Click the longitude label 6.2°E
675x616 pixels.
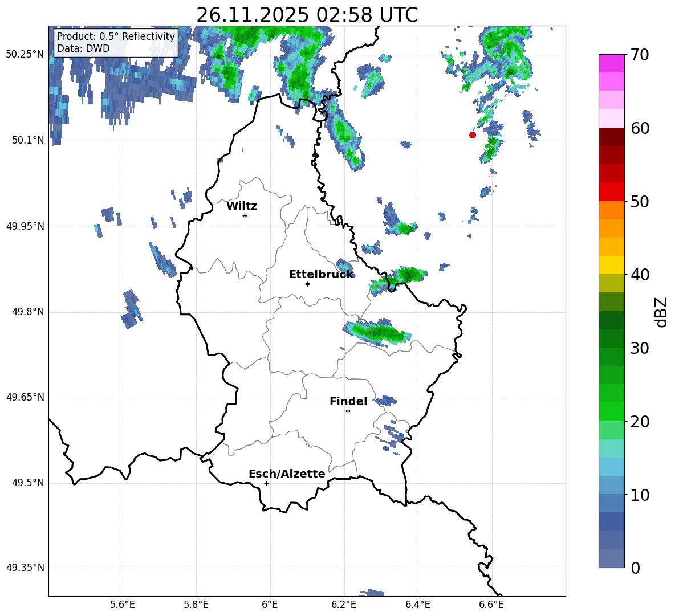(344, 605)
